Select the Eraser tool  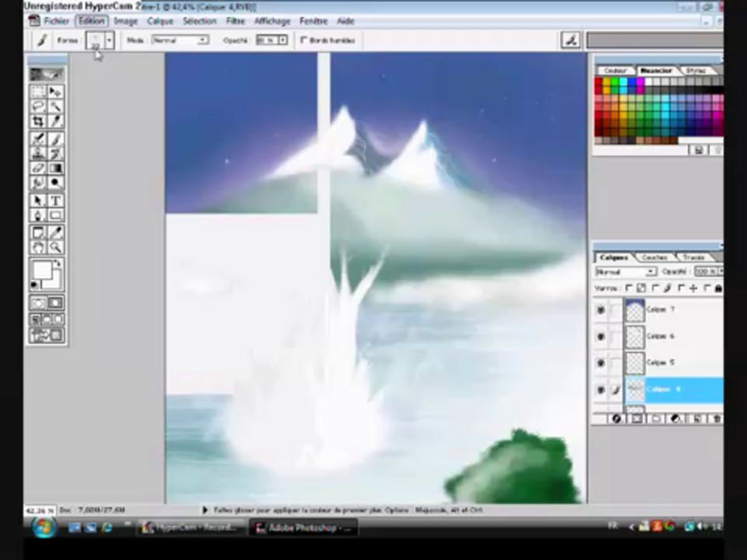tap(38, 168)
